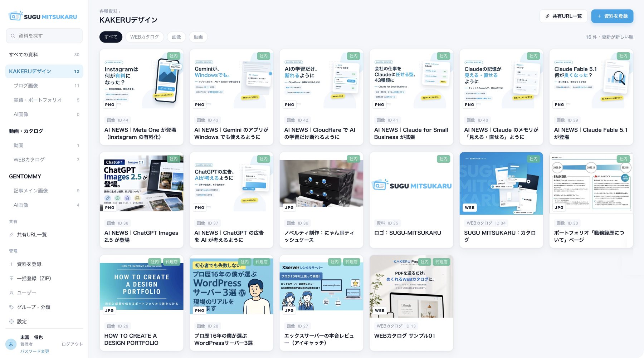Open 資料を登録 in sidebar
The image size is (644, 358).
[44, 264]
